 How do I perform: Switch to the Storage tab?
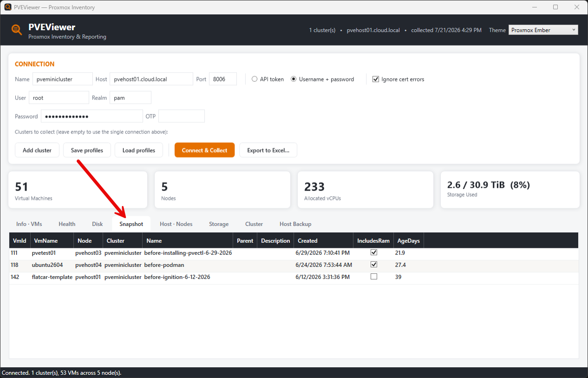point(219,224)
